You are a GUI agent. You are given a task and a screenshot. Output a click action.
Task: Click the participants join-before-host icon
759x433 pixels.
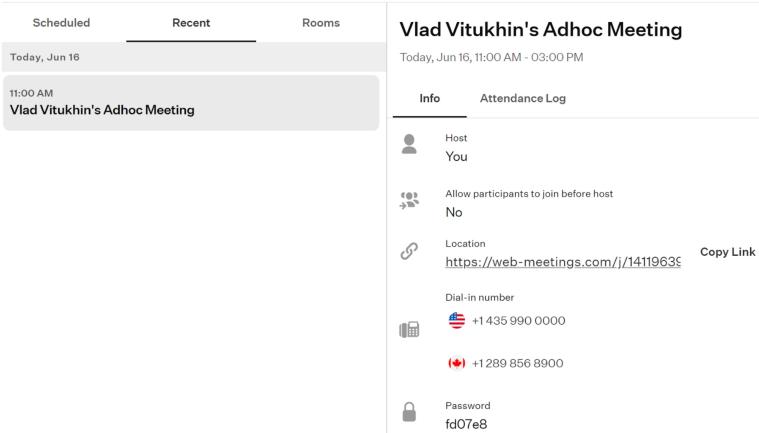tap(409, 200)
